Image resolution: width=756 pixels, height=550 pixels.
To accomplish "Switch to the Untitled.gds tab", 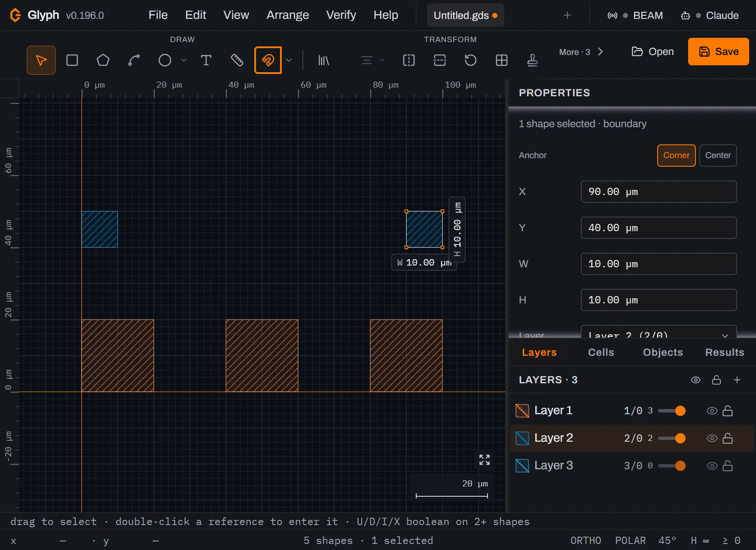I will pos(466,15).
